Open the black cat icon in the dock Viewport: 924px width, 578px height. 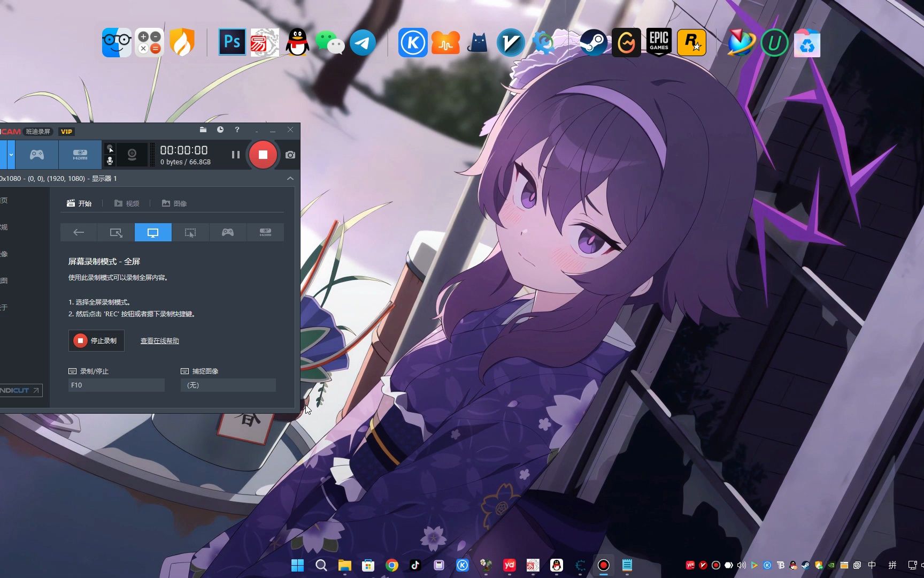478,42
